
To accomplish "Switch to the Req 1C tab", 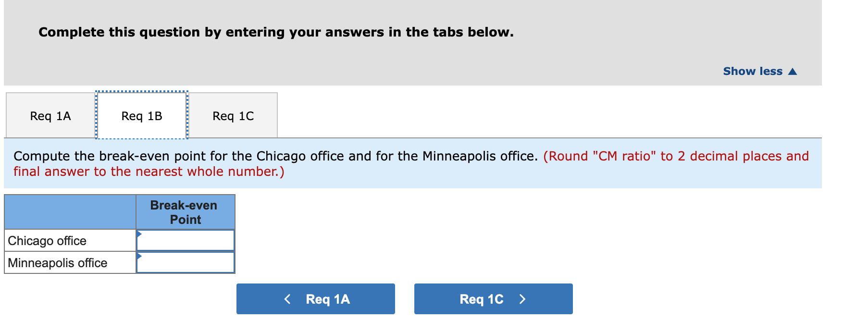I will (x=233, y=115).
